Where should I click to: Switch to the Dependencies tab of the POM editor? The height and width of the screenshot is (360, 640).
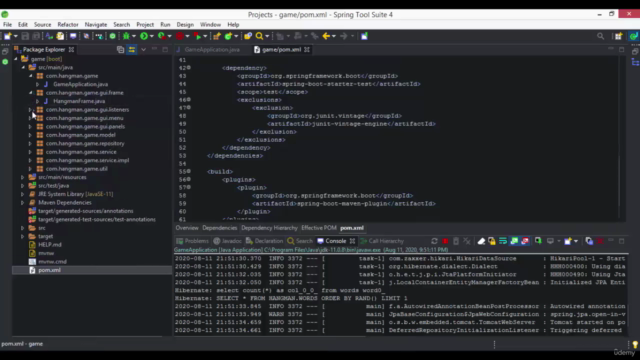[220, 228]
